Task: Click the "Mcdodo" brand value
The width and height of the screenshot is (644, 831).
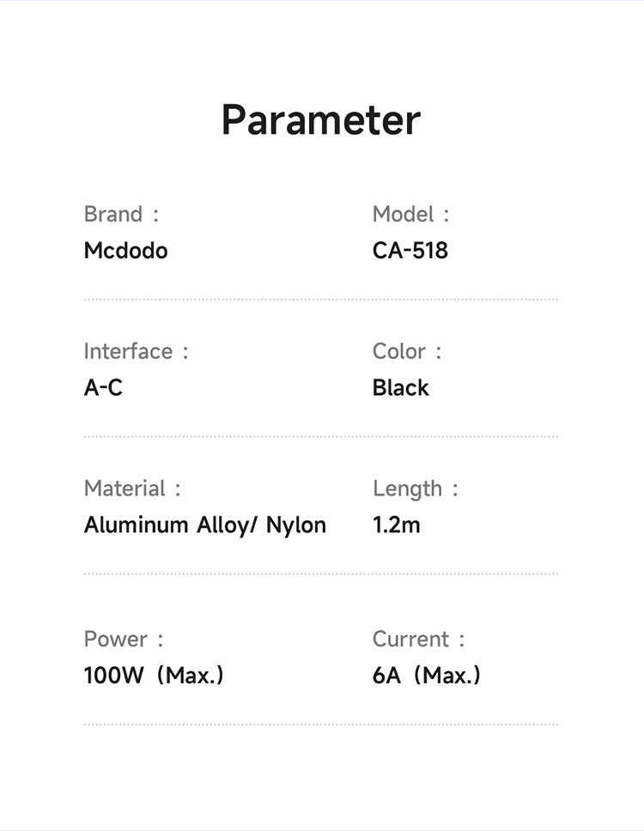Action: tap(125, 251)
